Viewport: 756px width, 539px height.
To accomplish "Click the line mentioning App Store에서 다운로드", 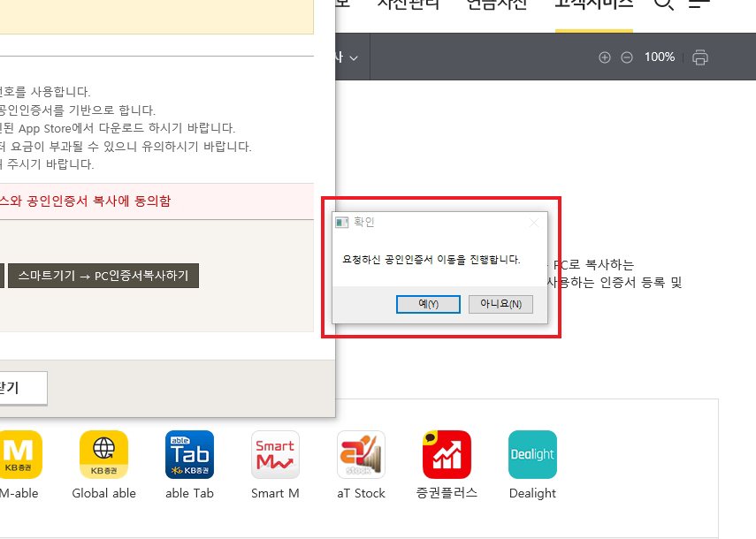I will tap(118, 128).
